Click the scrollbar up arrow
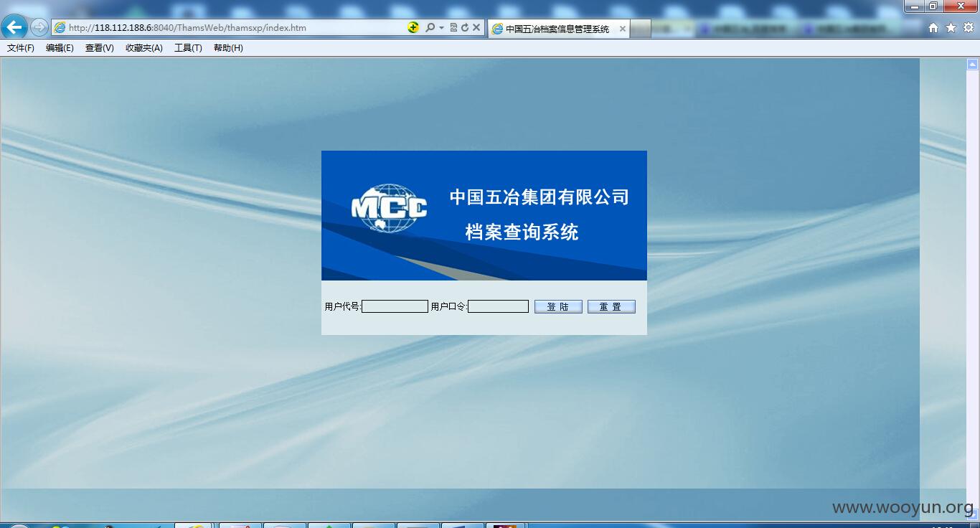This screenshot has width=980, height=528. click(x=973, y=64)
